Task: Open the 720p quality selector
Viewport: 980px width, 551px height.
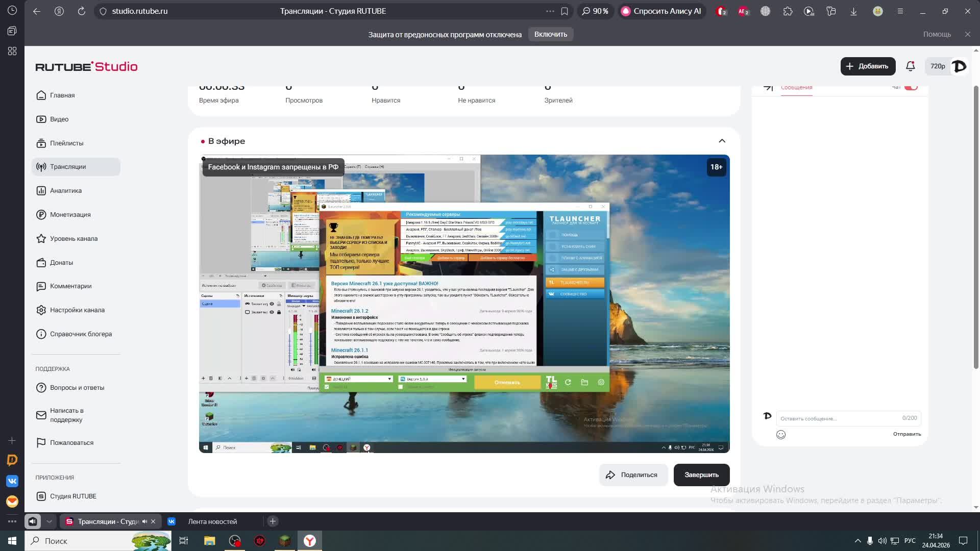Action: pos(937,66)
